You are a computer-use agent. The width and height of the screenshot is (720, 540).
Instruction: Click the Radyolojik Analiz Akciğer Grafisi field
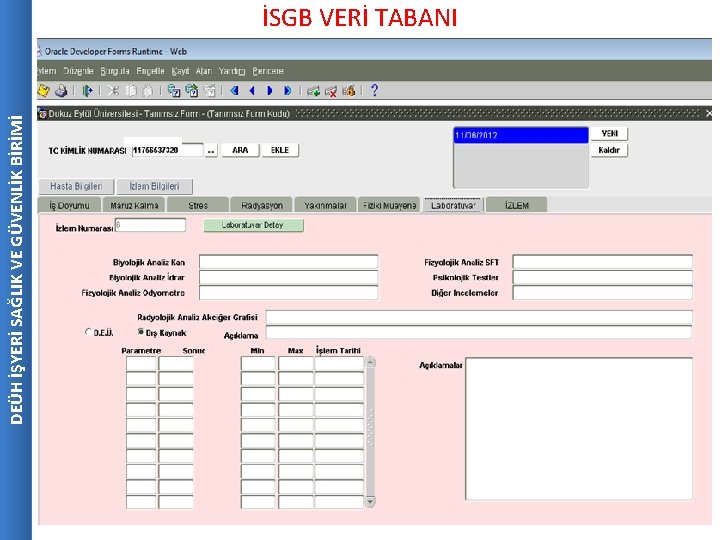point(479,317)
